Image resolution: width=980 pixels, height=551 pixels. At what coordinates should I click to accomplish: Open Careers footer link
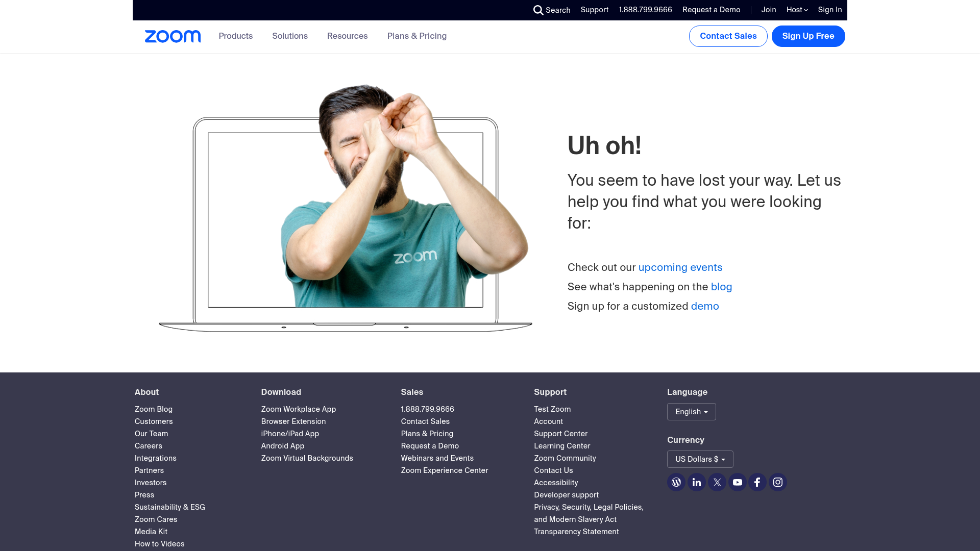(x=149, y=446)
